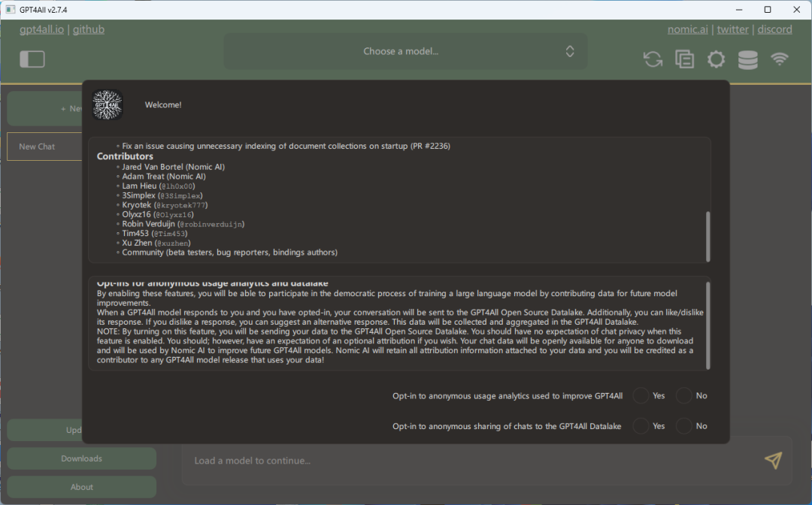Open LocalDocs database icon

coord(748,59)
